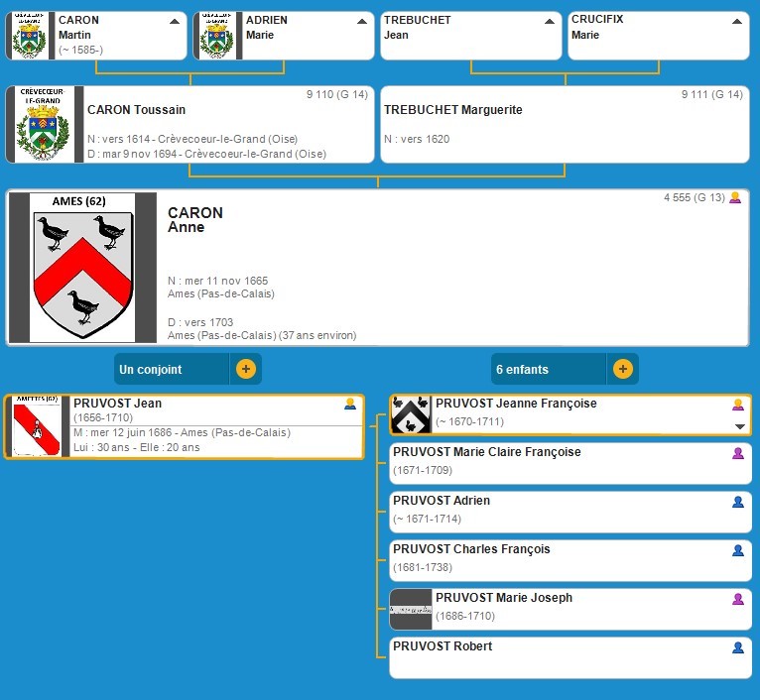Click the plus icon next to 6 enfants
The width and height of the screenshot is (760, 700).
coord(622,369)
